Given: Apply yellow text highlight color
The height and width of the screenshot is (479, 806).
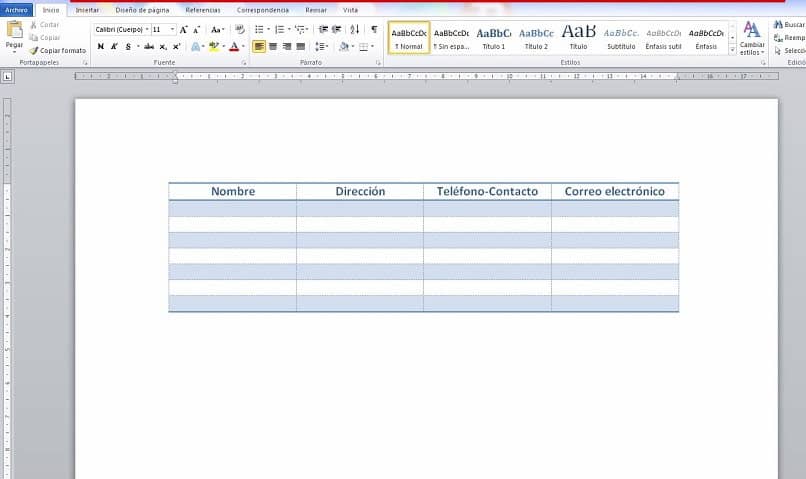Looking at the screenshot, I should pos(214,46).
